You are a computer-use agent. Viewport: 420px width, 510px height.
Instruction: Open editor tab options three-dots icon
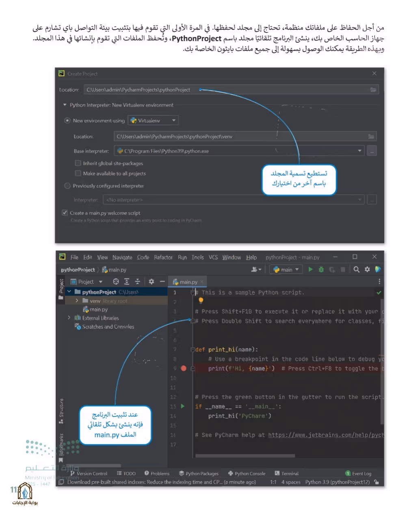pyautogui.click(x=379, y=281)
